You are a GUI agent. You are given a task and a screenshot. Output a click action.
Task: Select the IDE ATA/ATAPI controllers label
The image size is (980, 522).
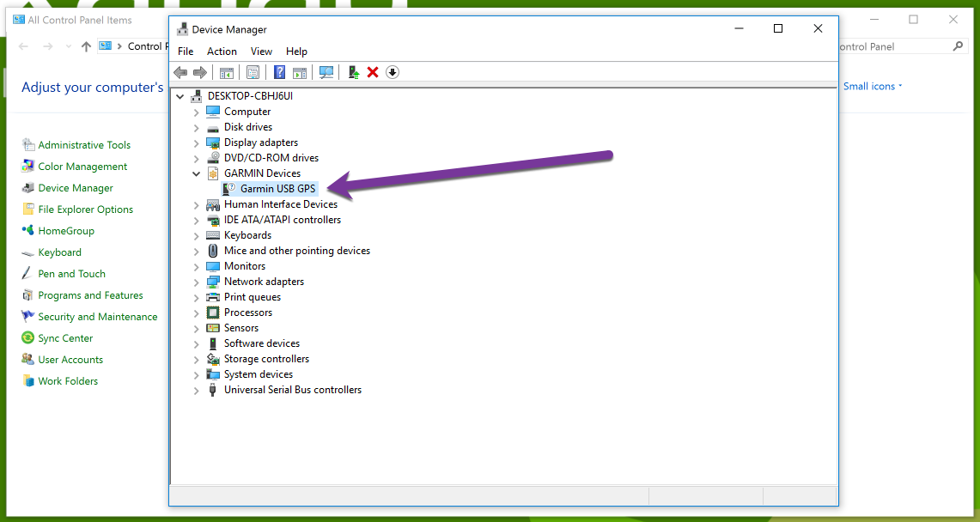[x=283, y=220]
